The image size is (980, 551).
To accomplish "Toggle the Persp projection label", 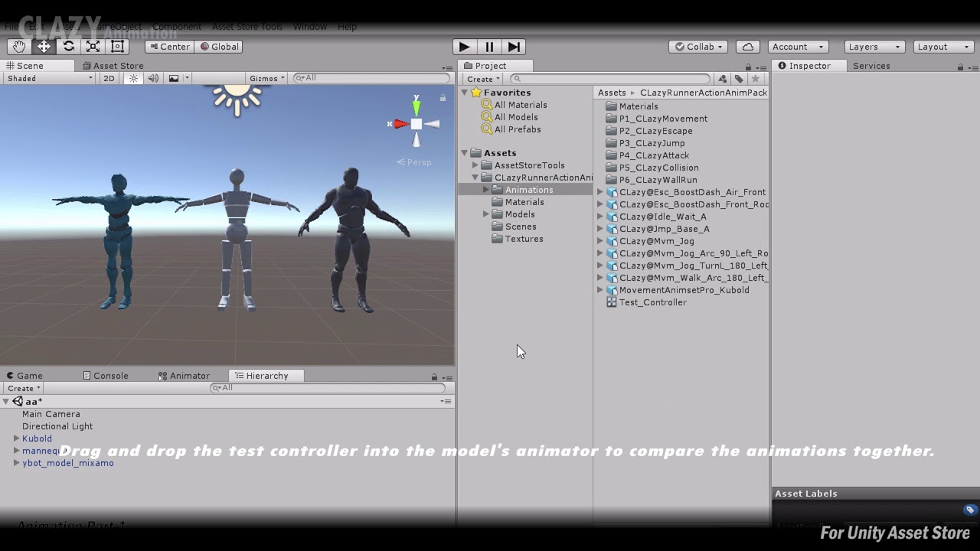I will point(414,162).
